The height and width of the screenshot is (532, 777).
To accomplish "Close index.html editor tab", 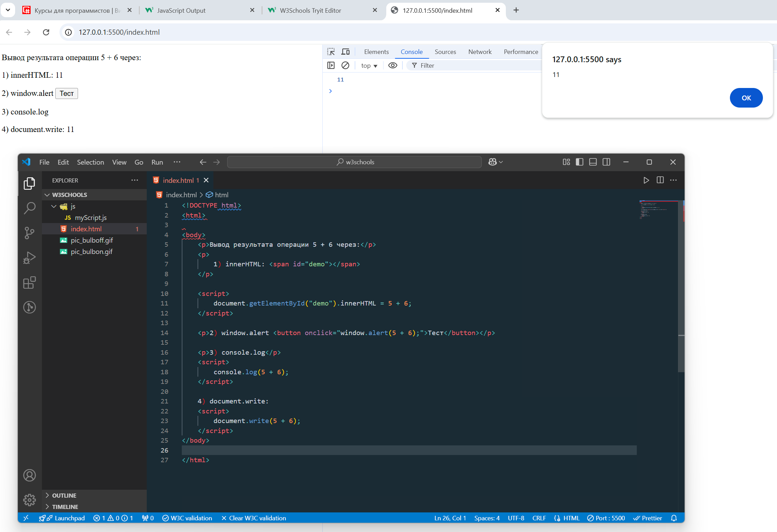I will click(x=206, y=180).
